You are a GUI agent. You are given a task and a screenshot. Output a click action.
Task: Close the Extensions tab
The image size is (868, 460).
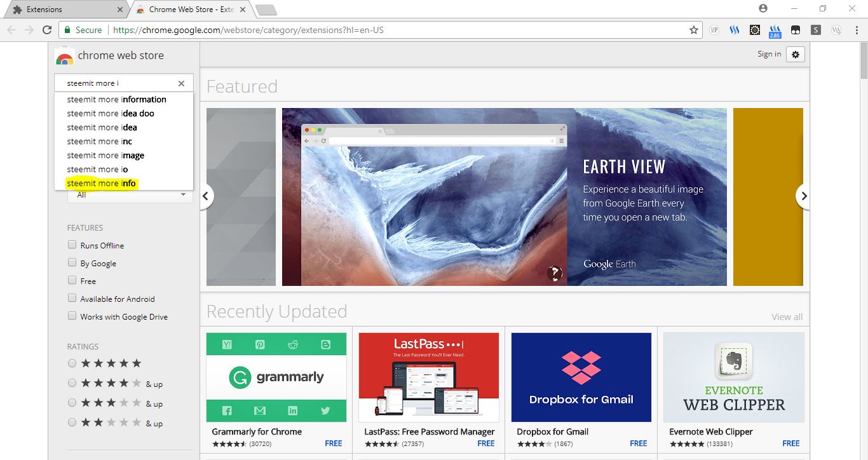coord(121,10)
